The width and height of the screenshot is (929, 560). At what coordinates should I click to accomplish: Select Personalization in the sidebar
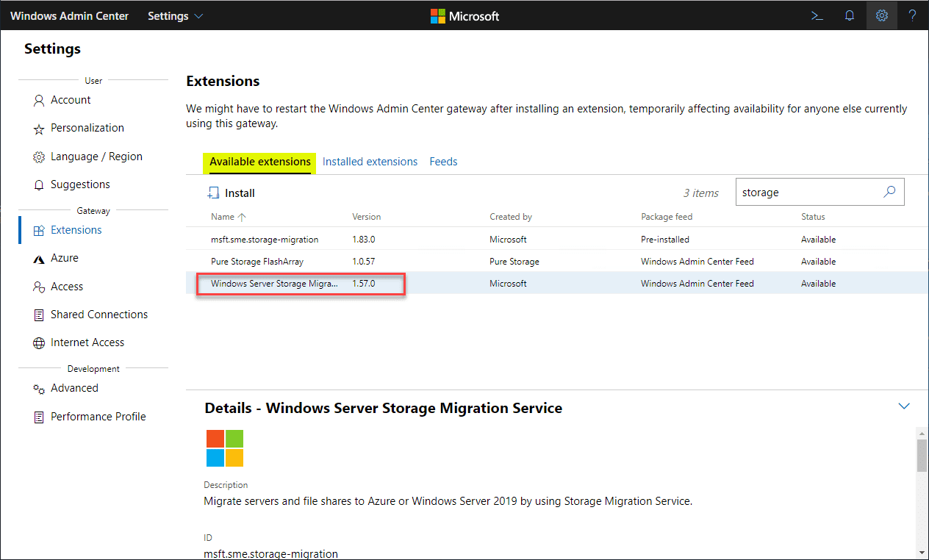coord(87,128)
